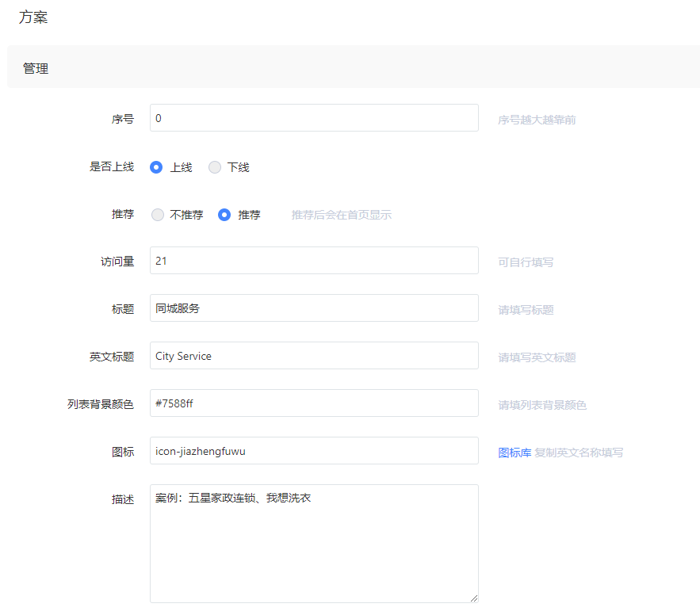700x615 pixels.
Task: Click the 是否上线 field label
Action: [x=112, y=167]
